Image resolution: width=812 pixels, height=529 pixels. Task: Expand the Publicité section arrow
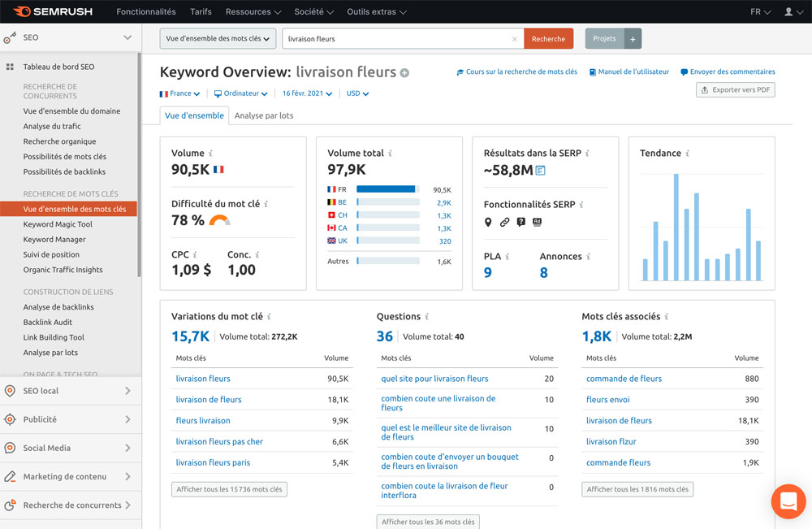(127, 419)
